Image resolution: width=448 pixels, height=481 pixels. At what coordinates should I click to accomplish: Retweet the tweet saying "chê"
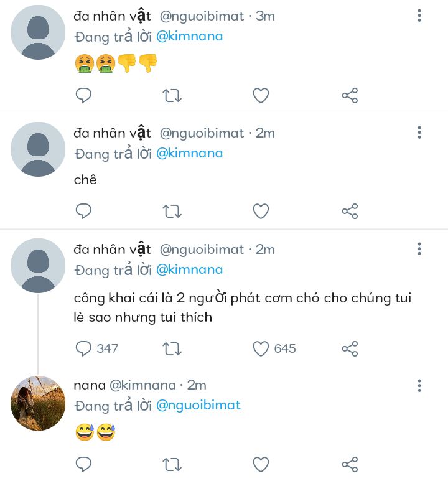[172, 212]
